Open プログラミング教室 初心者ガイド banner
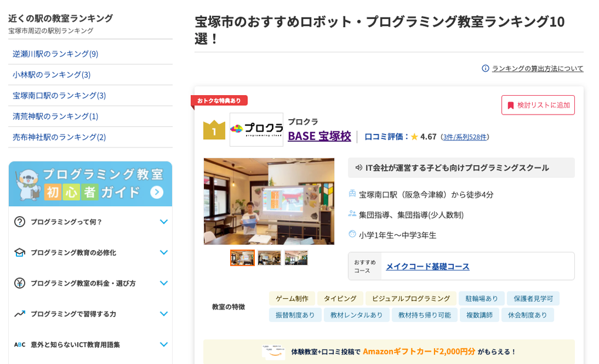Viewport: 599px width, 364px height. [90, 184]
